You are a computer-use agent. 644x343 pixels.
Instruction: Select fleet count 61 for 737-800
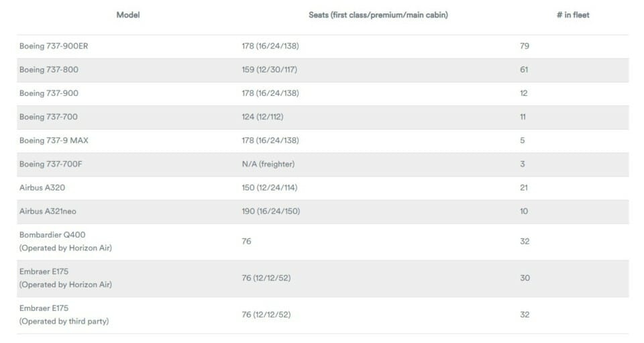pos(524,70)
